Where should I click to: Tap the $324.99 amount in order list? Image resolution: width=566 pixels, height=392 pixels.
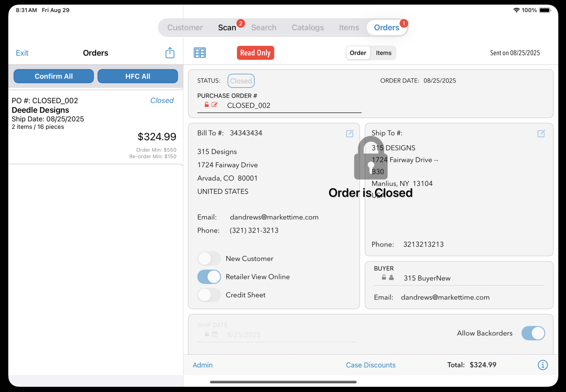pyautogui.click(x=157, y=137)
